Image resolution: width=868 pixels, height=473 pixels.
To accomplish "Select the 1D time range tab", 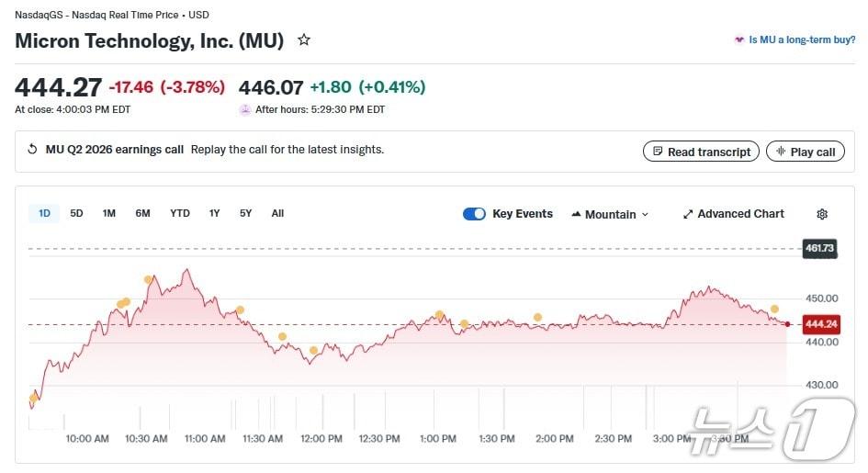I will pyautogui.click(x=44, y=213).
